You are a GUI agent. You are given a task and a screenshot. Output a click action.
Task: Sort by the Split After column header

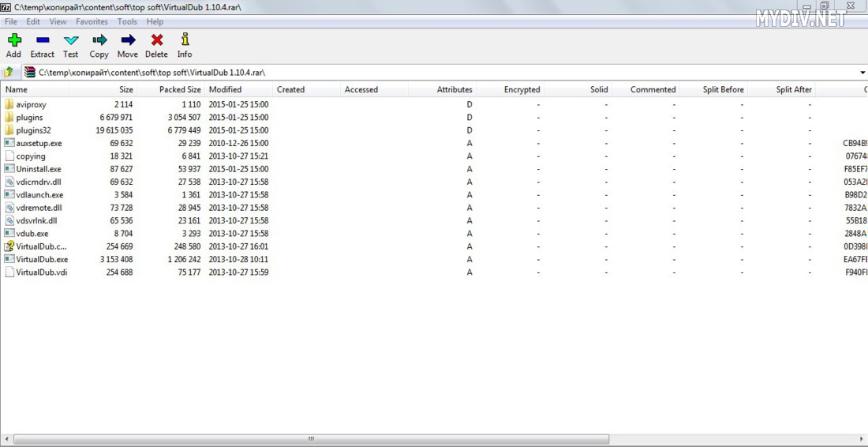click(781, 89)
